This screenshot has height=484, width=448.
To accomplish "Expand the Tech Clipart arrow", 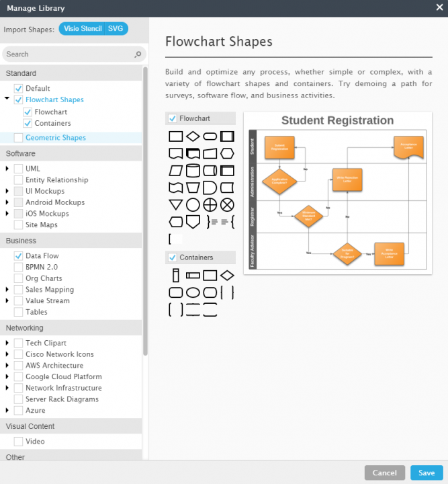I will [x=7, y=343].
